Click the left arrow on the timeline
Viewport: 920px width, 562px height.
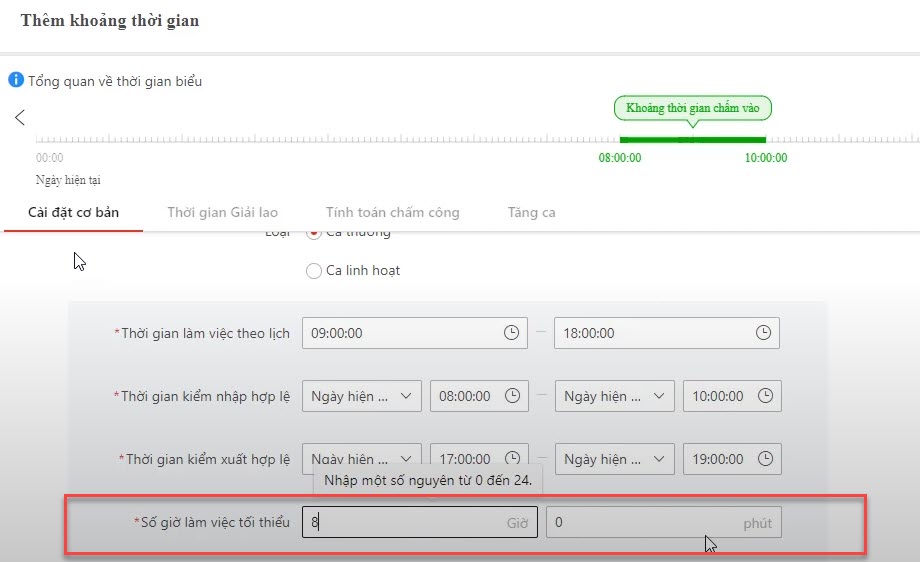click(x=20, y=118)
